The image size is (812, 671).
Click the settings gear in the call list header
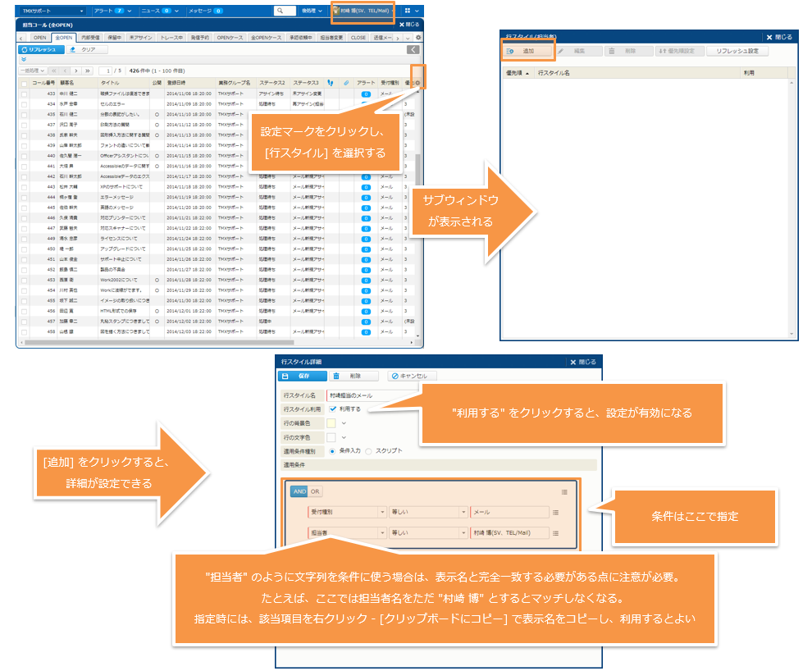(418, 82)
